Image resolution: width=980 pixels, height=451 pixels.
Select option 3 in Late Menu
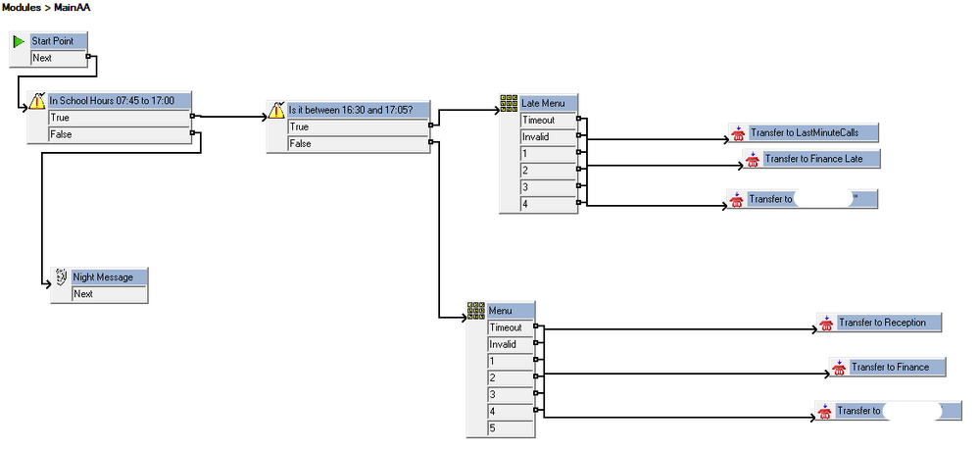pyautogui.click(x=548, y=187)
